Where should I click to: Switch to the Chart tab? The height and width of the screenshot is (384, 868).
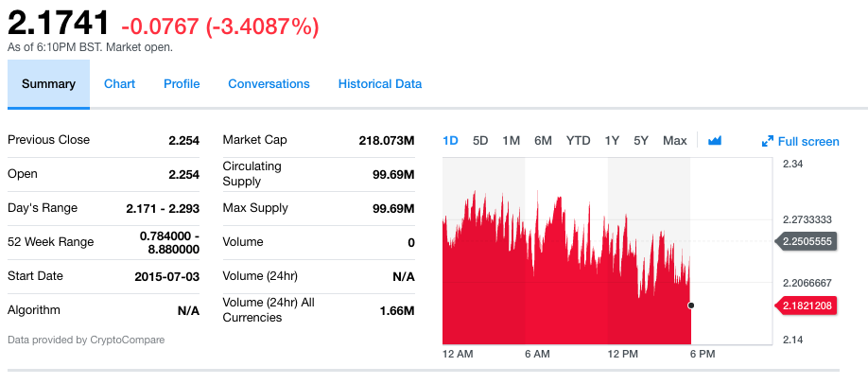[119, 84]
